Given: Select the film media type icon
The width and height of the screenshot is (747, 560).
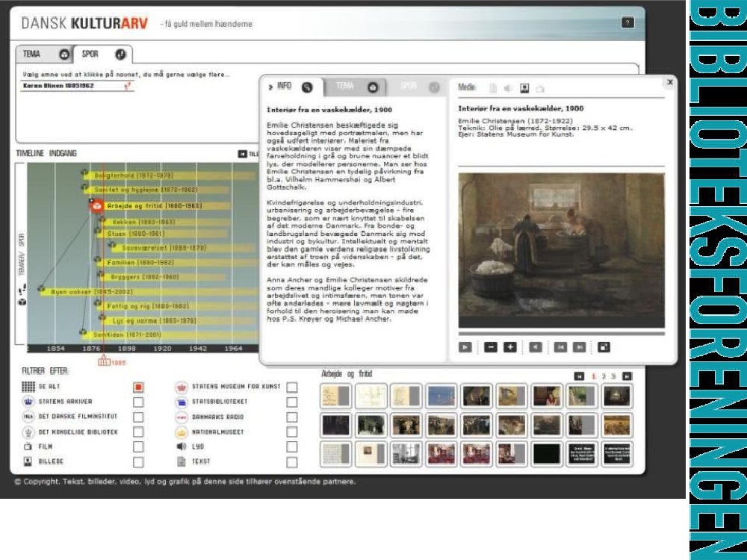Looking at the screenshot, I should pyautogui.click(x=540, y=89).
